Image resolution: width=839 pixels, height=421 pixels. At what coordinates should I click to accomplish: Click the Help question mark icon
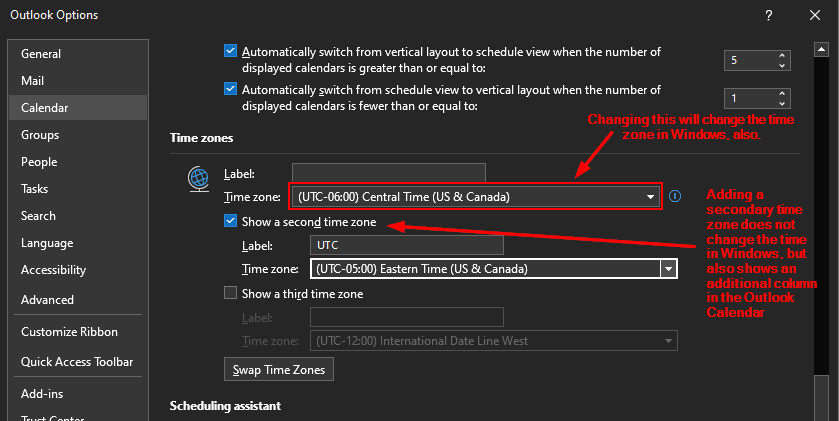768,15
